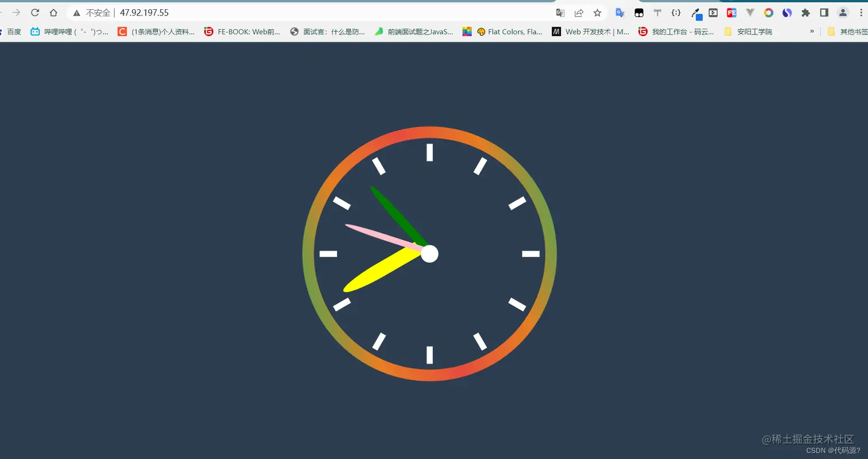Click the 12 o'clock tick mark

(429, 152)
